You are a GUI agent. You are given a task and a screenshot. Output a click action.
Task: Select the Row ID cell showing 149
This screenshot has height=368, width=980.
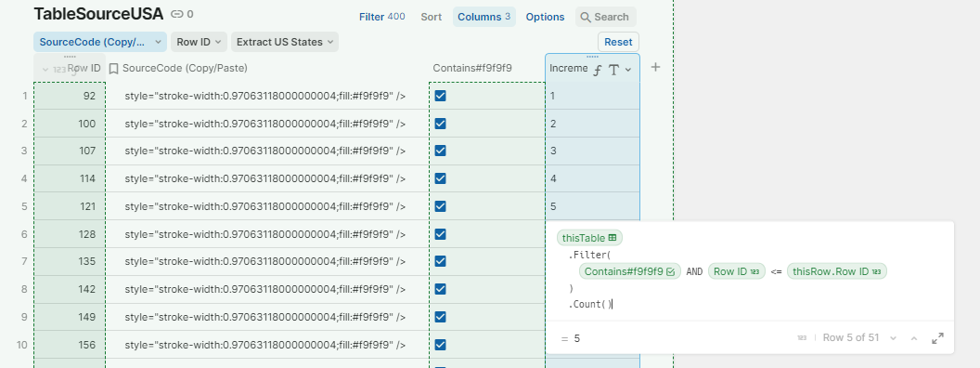pyautogui.click(x=70, y=317)
